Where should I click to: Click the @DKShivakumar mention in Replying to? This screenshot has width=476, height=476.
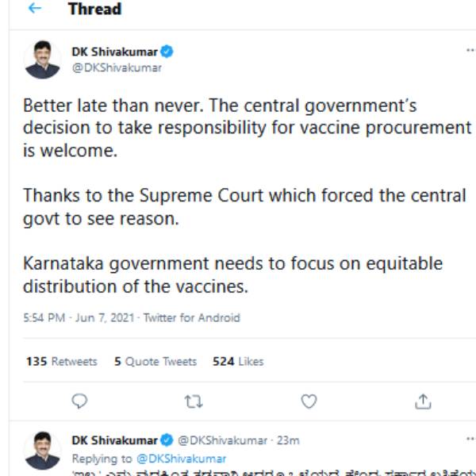click(181, 459)
